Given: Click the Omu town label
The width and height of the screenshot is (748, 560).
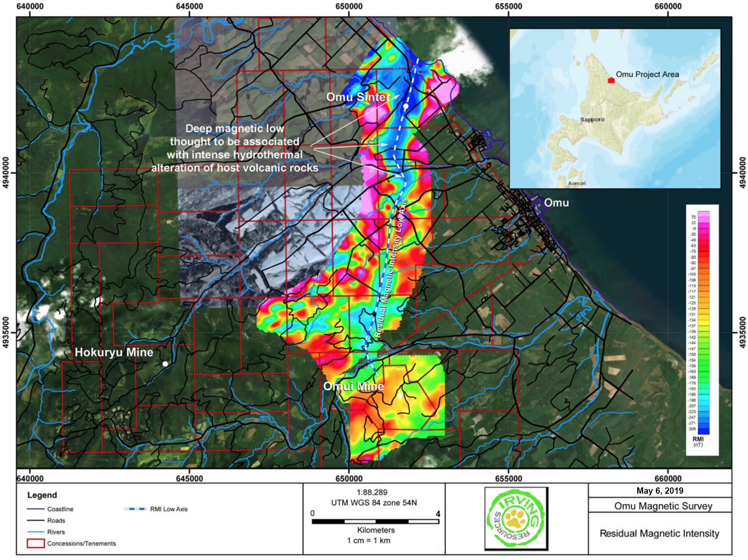Looking at the screenshot, I should coord(556,203).
